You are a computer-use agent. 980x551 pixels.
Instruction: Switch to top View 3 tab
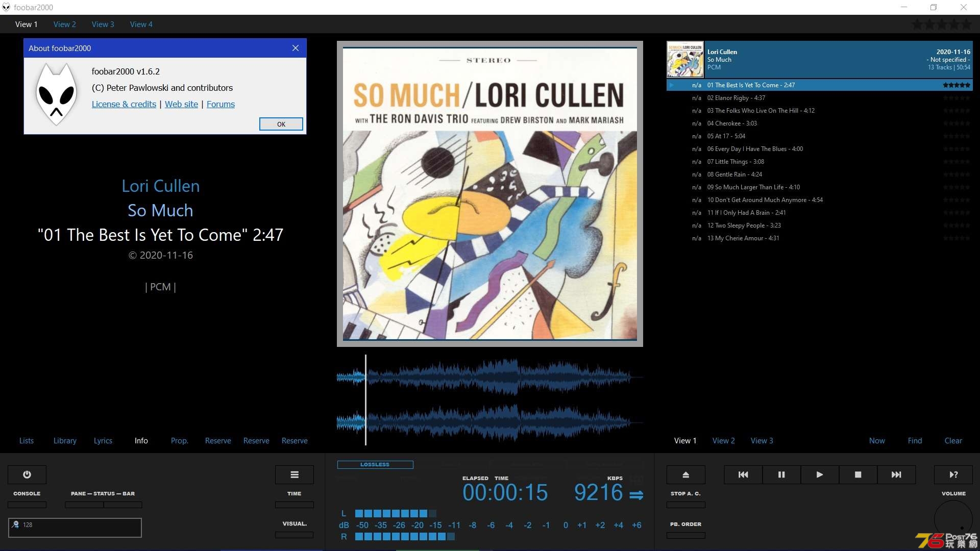tap(103, 24)
